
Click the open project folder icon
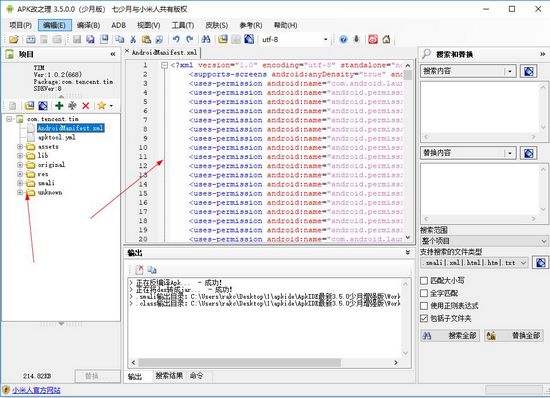[14, 39]
